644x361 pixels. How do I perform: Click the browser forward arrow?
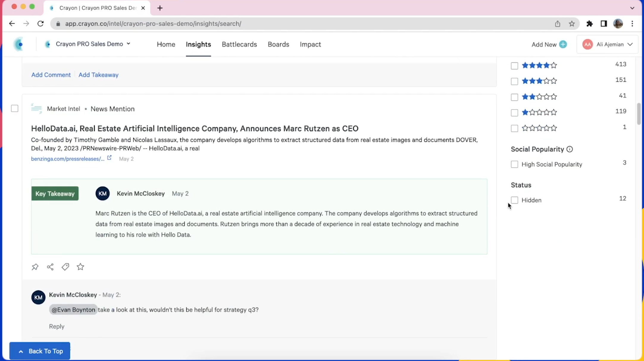tap(26, 24)
